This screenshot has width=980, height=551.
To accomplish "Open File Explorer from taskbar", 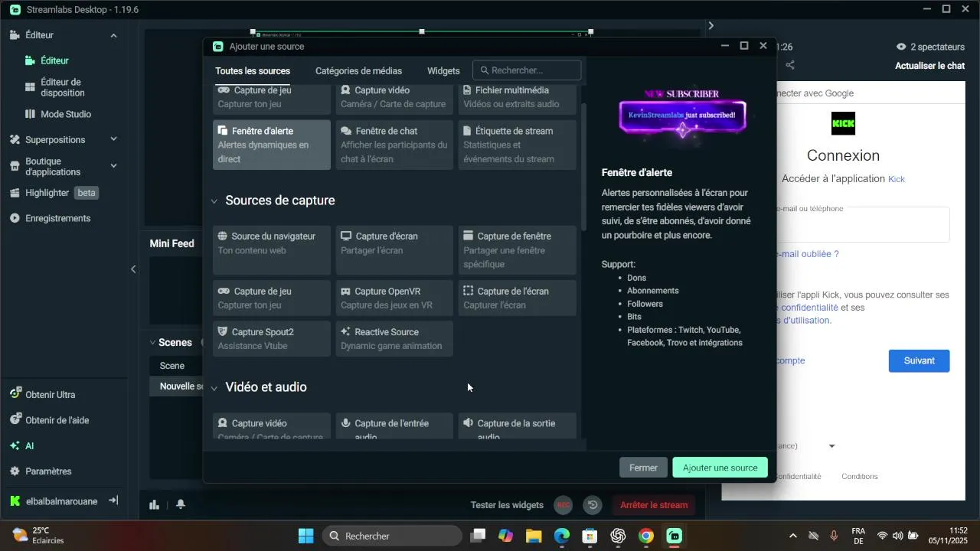I will pyautogui.click(x=534, y=536).
